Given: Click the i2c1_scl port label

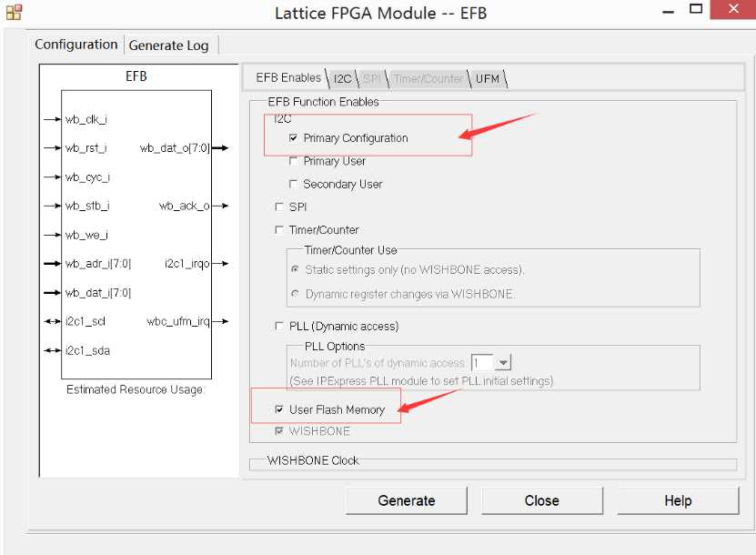Looking at the screenshot, I should [x=86, y=321].
